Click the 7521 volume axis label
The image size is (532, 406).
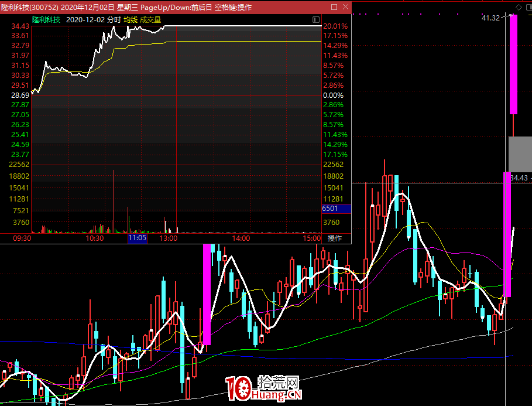coord(21,211)
